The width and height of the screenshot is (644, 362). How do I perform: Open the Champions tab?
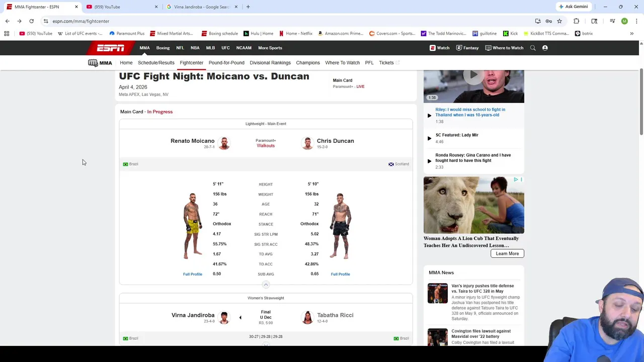click(x=308, y=63)
